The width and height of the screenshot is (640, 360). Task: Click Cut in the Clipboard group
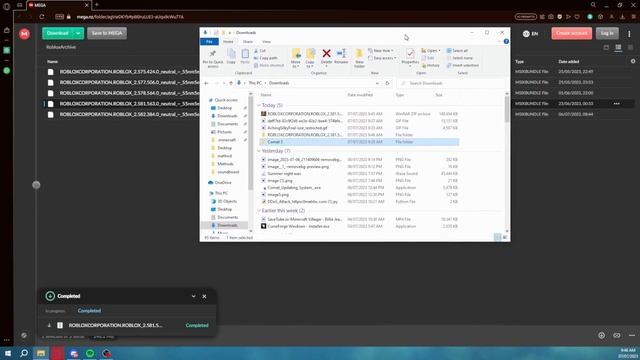(x=260, y=51)
